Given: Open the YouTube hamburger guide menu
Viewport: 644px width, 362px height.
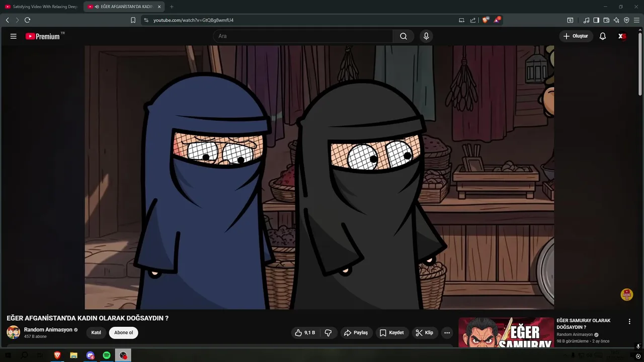Looking at the screenshot, I should 14,36.
